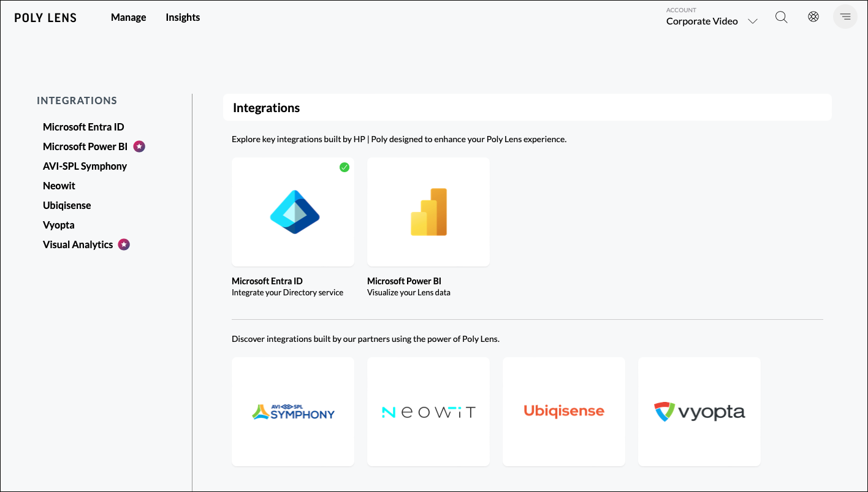
Task: Select Neowit in the sidebar list
Action: coord(59,186)
